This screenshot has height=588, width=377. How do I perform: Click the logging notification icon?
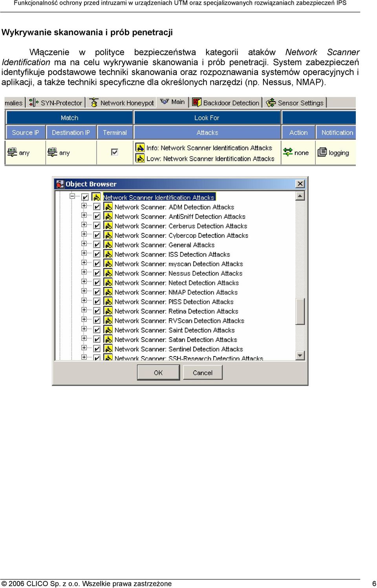click(322, 152)
